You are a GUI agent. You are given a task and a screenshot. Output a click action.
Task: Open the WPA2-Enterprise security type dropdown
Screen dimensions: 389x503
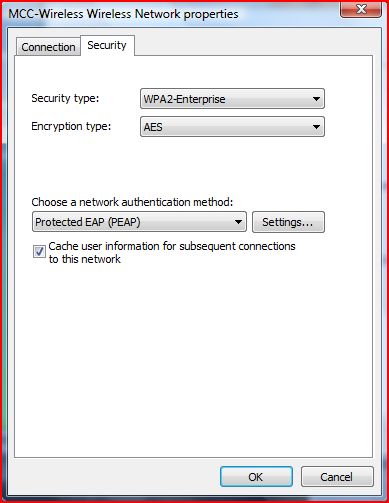click(232, 99)
